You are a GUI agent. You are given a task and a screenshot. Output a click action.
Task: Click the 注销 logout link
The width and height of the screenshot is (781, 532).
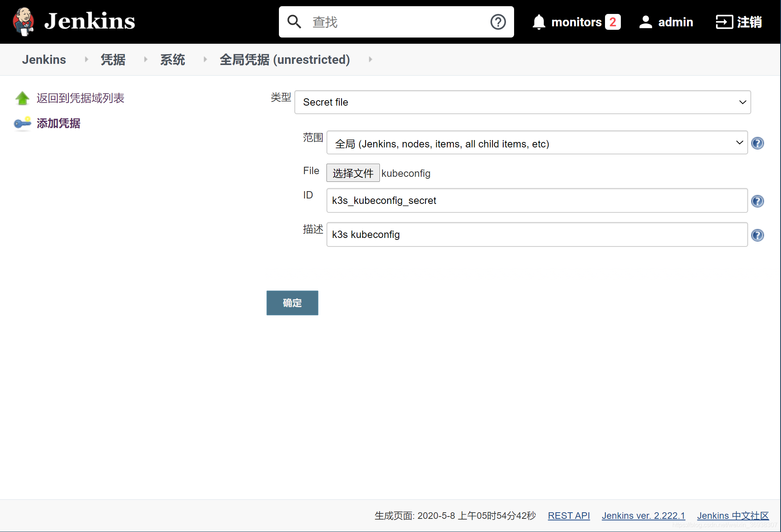749,22
